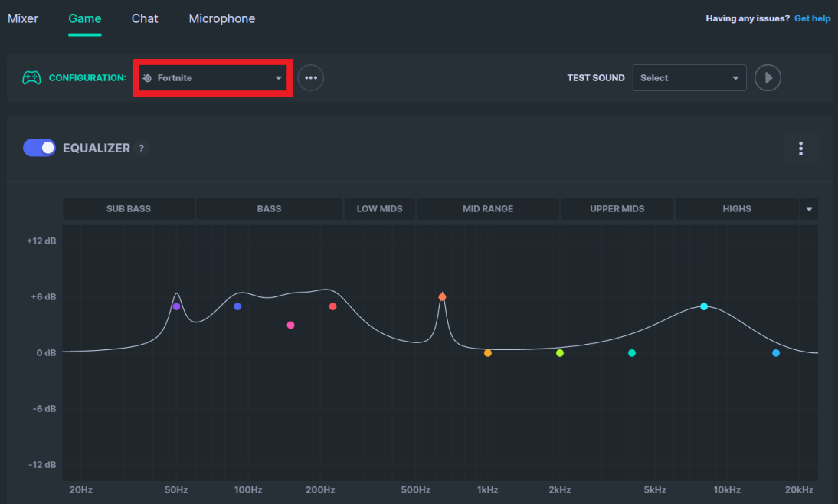Click the orange EQ peak point near 650Hz
Viewport: 838px width, 504px height.
[x=442, y=297]
